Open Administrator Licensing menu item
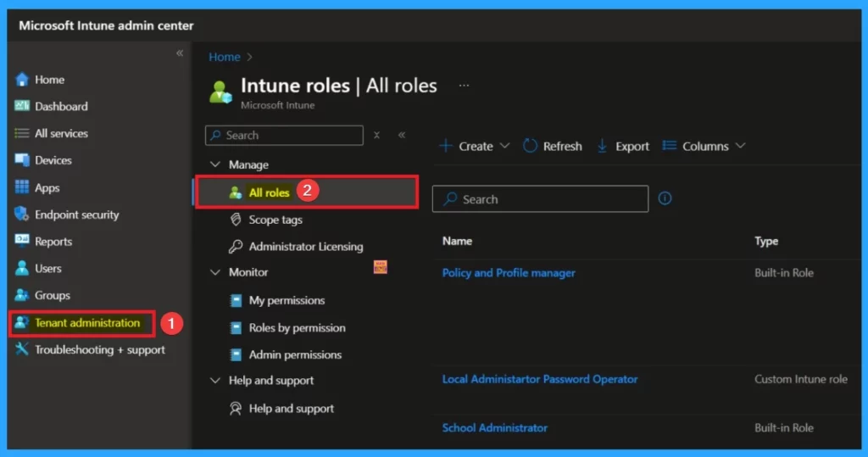This screenshot has height=457, width=868. (306, 247)
